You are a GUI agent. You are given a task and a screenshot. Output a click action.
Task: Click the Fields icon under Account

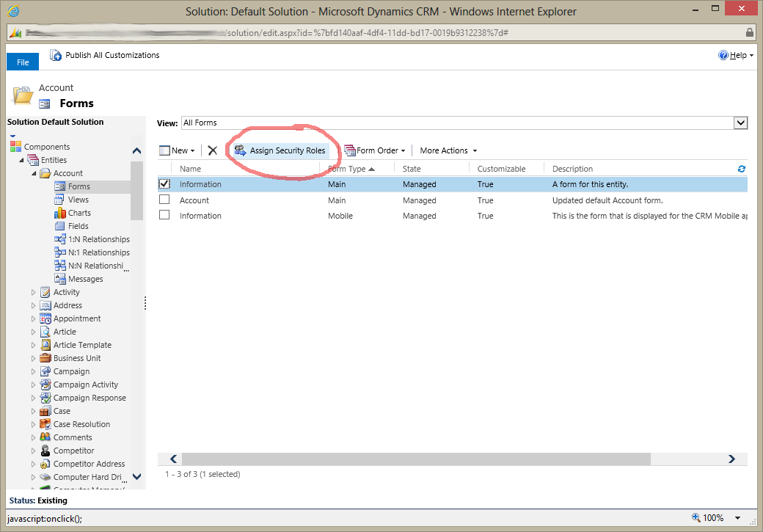click(59, 226)
